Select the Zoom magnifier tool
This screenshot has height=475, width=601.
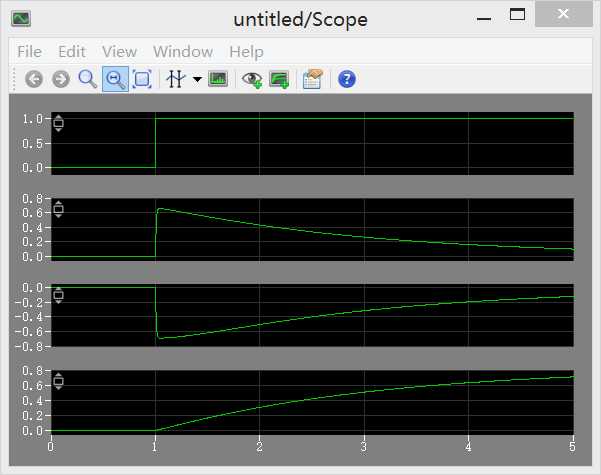tap(88, 79)
